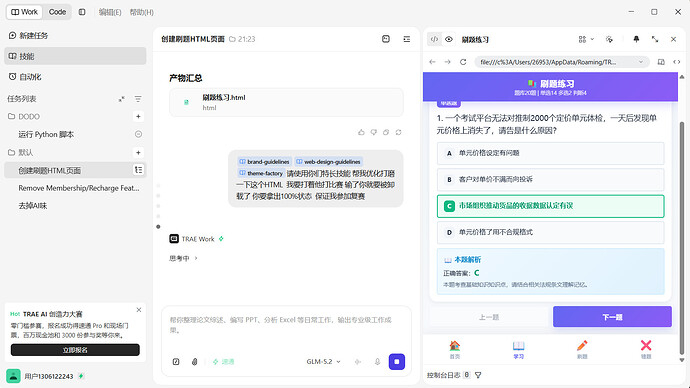Go forward in preview browser

point(447,62)
